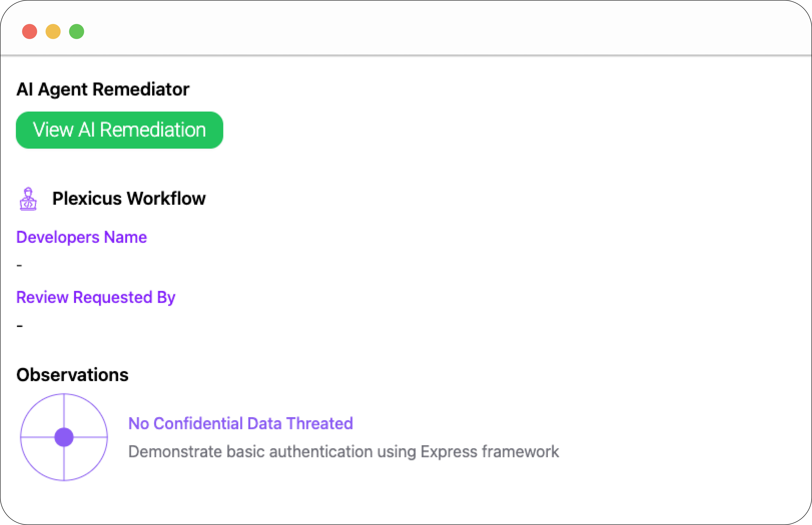
Task: Click the yellow minimize window button
Action: pyautogui.click(x=53, y=32)
